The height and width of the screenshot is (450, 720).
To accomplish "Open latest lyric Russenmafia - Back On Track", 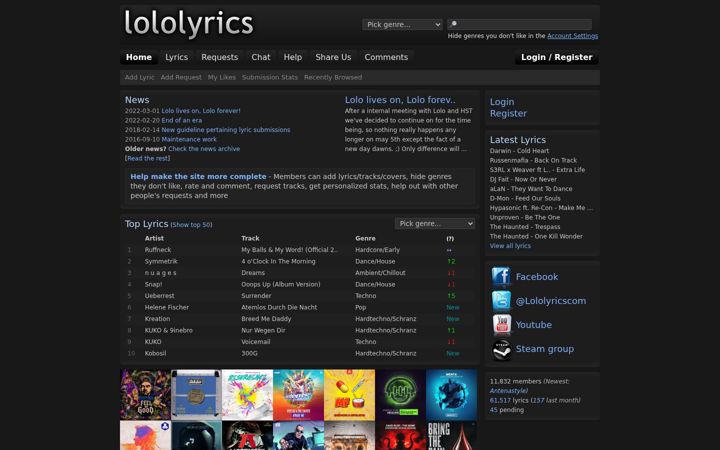I will [533, 160].
